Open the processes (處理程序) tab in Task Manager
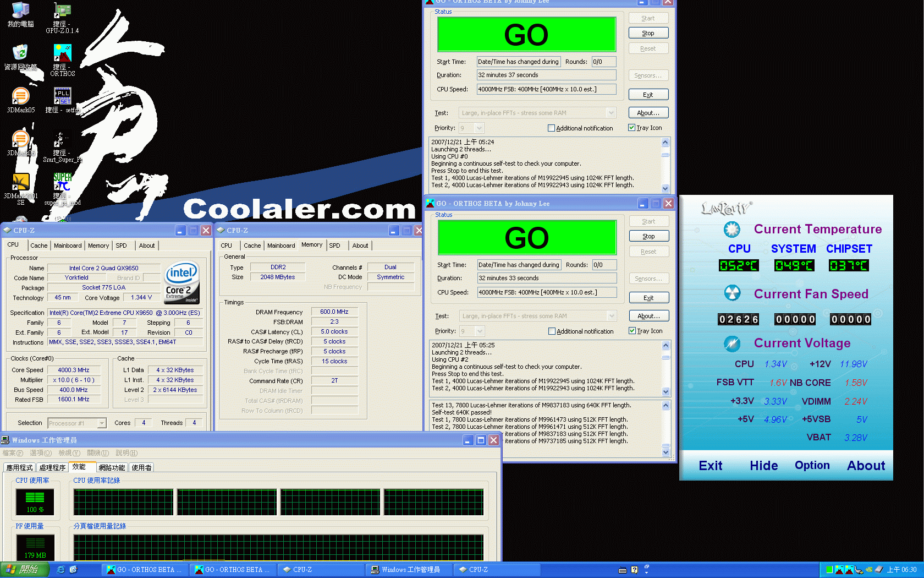 click(x=52, y=467)
